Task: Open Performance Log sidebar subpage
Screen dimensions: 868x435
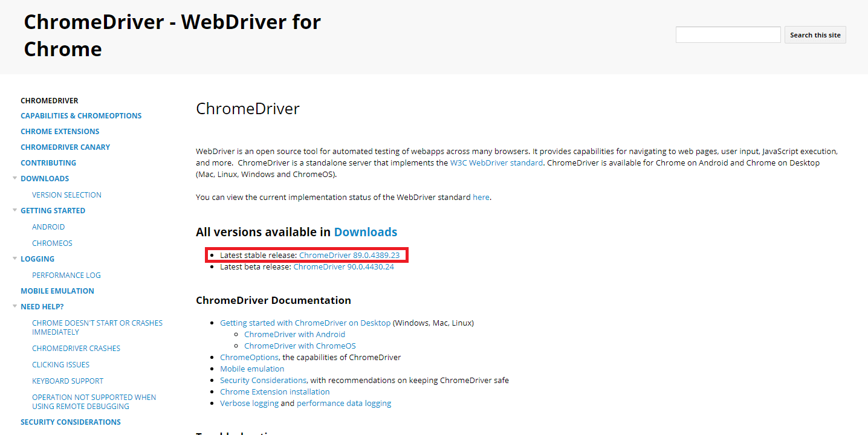Action: (66, 275)
